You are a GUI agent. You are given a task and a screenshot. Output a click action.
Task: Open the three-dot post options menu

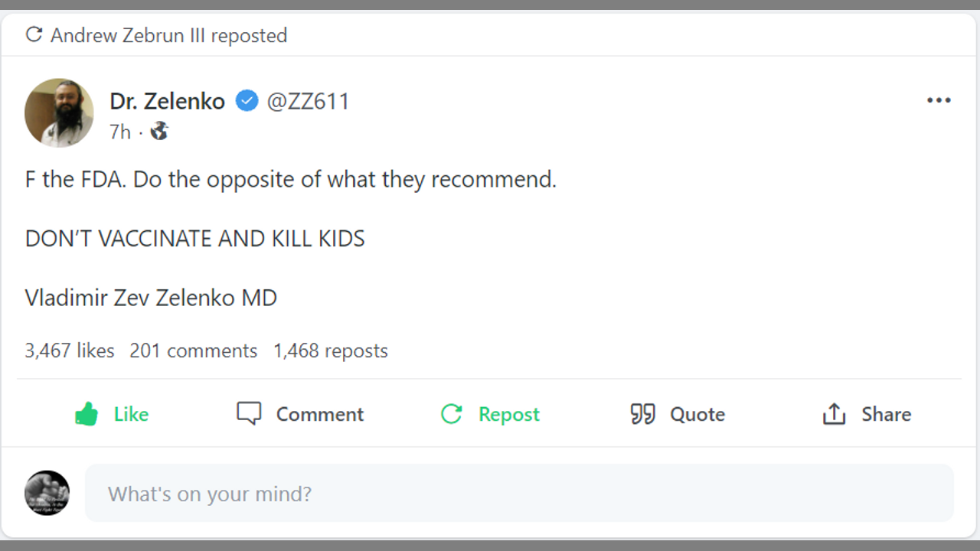pyautogui.click(x=939, y=100)
